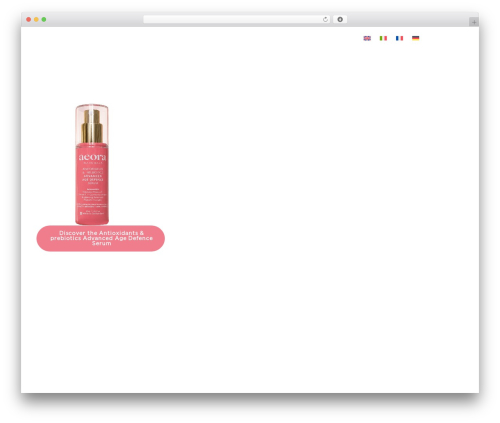Viewport: 500px width, 423px height.
Task: Open a new tab with the plus button
Action: [x=474, y=22]
